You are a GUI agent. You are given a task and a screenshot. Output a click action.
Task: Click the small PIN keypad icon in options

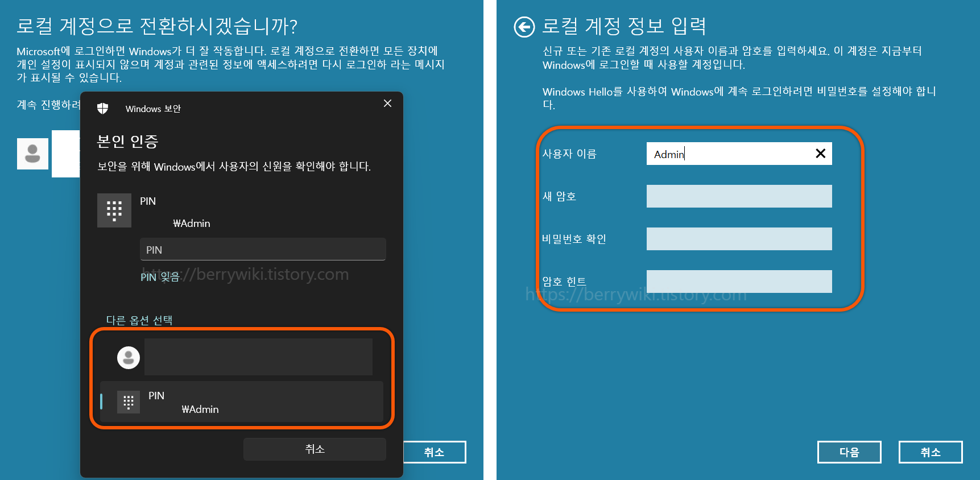point(129,402)
